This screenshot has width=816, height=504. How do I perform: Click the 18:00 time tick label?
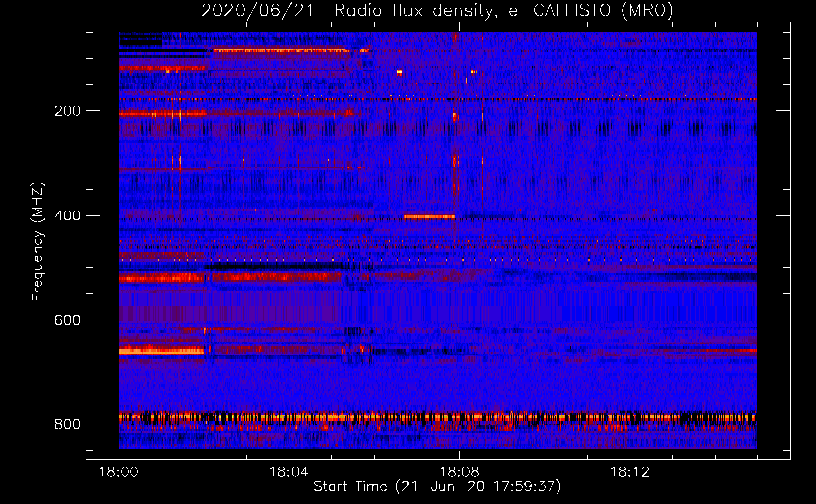(119, 472)
